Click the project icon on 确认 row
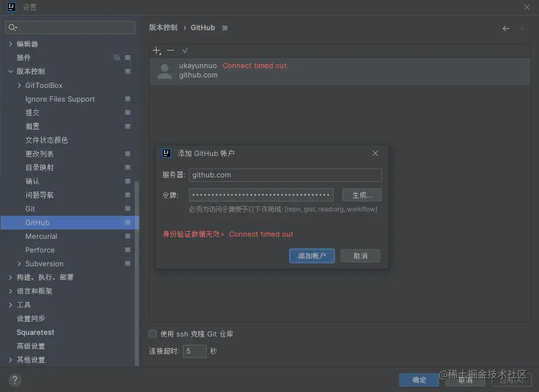The width and height of the screenshot is (539, 392). point(127,181)
